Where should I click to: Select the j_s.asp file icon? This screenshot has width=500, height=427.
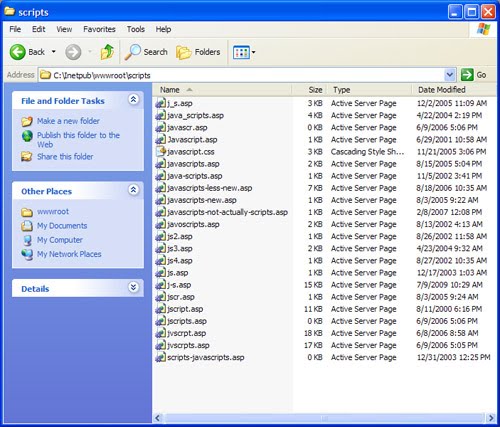tap(161, 103)
